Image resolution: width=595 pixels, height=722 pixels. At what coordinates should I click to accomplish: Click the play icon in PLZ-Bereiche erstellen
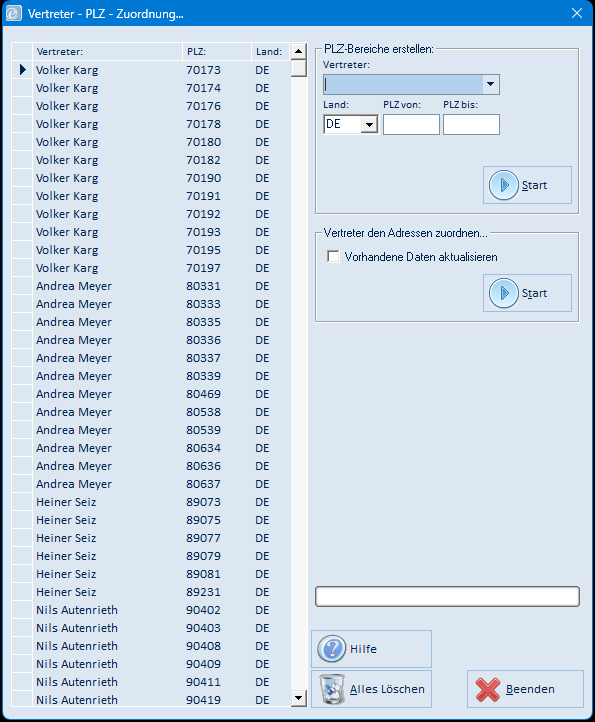[503, 185]
